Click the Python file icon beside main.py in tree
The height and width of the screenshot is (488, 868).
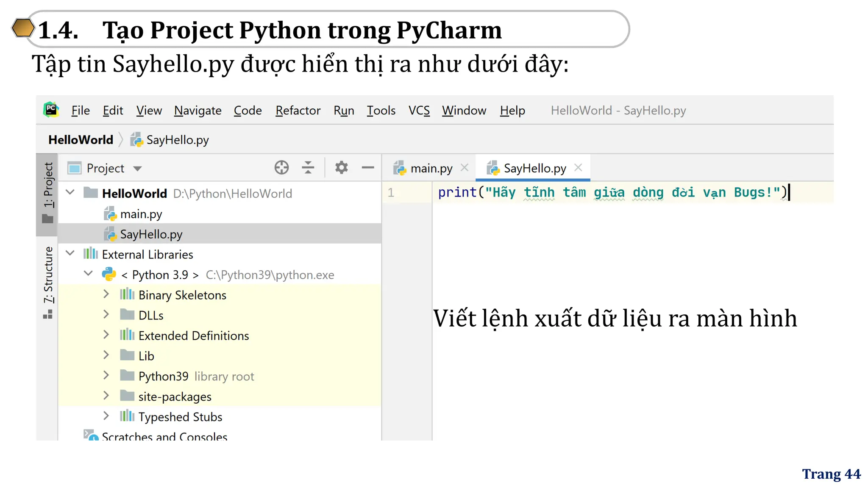[110, 213]
